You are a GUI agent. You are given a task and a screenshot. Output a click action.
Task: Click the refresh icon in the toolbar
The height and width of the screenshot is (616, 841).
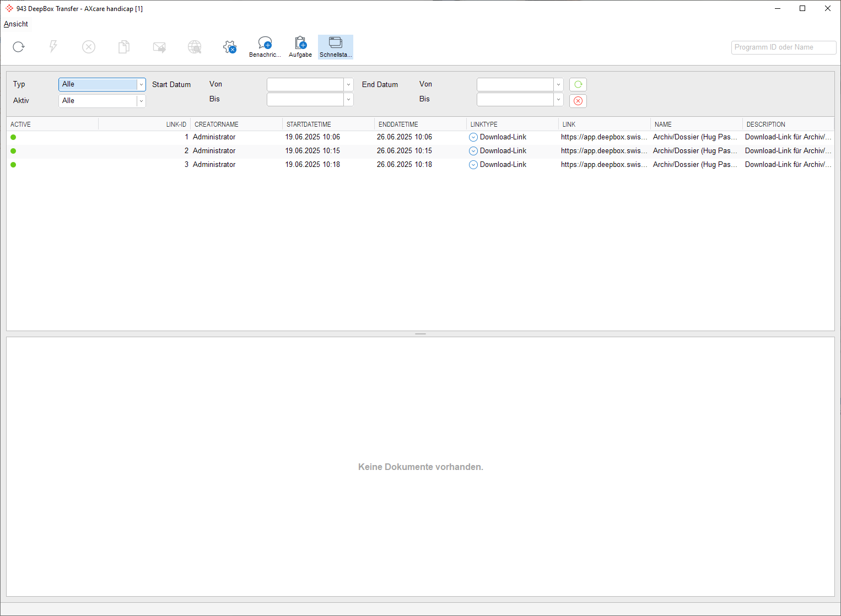coord(19,47)
